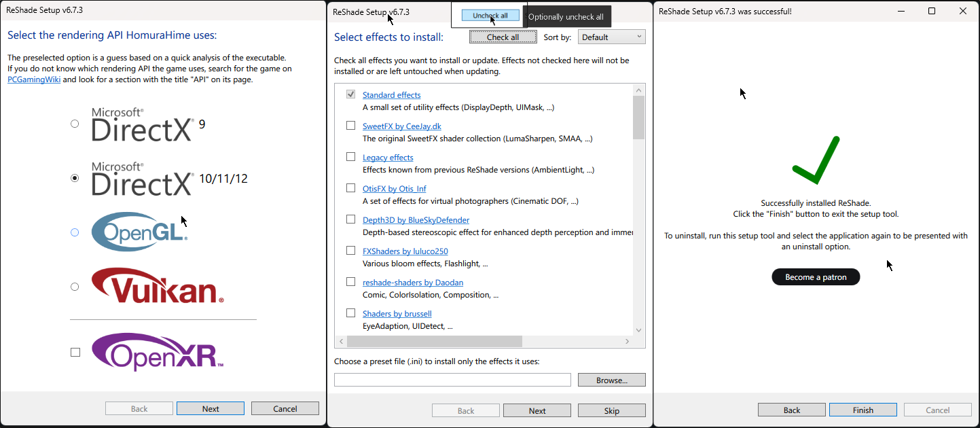Choose the Vulkan radio button

tap(75, 287)
